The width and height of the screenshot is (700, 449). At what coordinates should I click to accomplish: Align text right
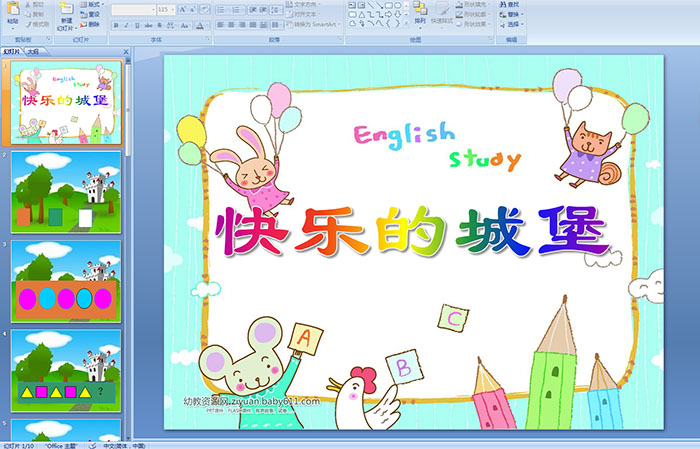pyautogui.click(x=242, y=25)
